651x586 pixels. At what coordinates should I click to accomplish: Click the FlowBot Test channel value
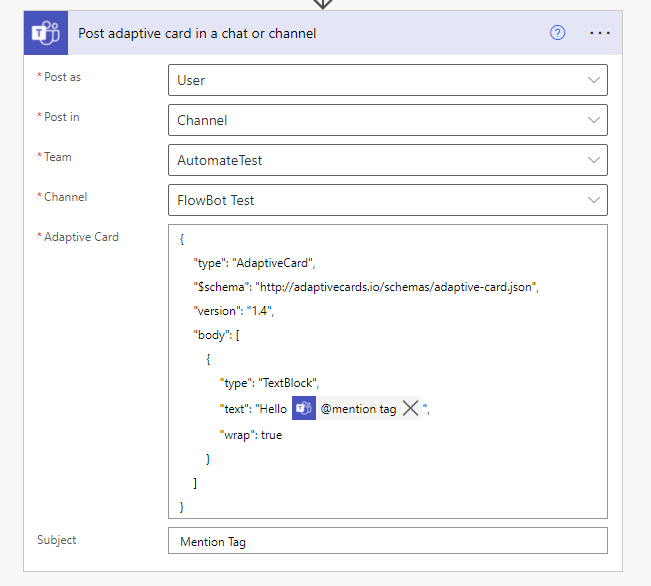[216, 200]
